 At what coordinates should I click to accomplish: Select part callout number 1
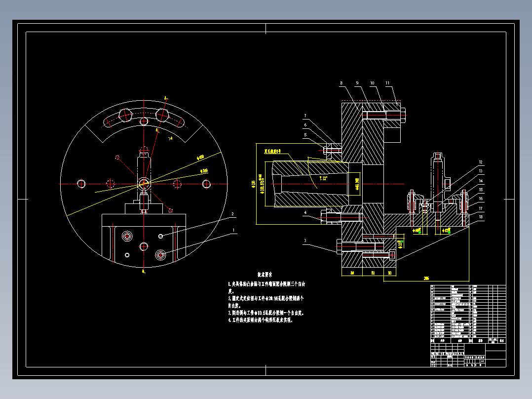click(233, 230)
